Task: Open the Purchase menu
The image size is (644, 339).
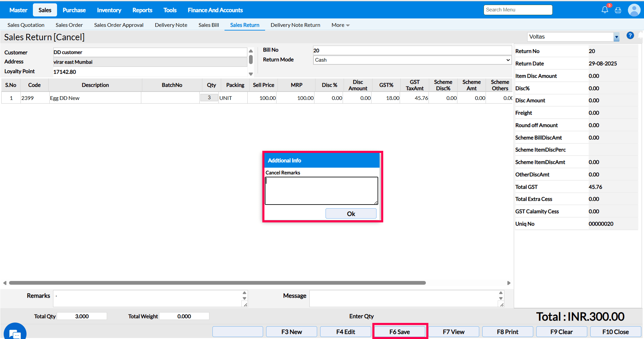Action: (x=74, y=10)
